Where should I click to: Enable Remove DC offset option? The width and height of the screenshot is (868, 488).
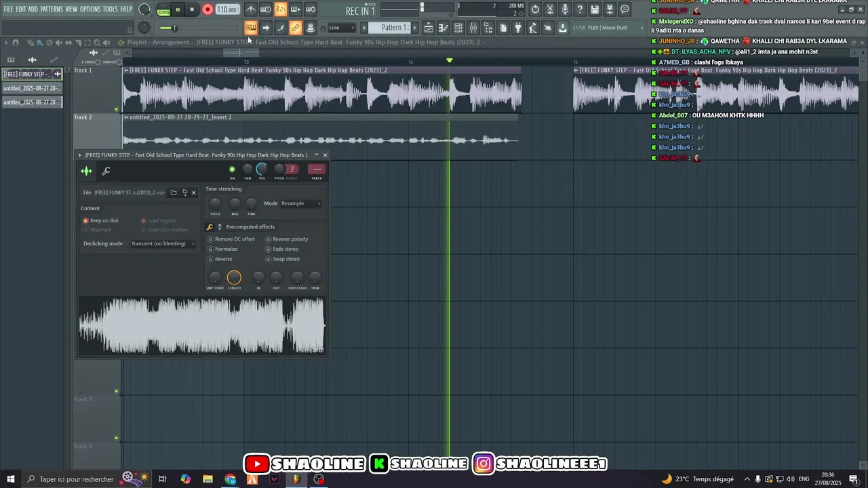click(x=231, y=239)
